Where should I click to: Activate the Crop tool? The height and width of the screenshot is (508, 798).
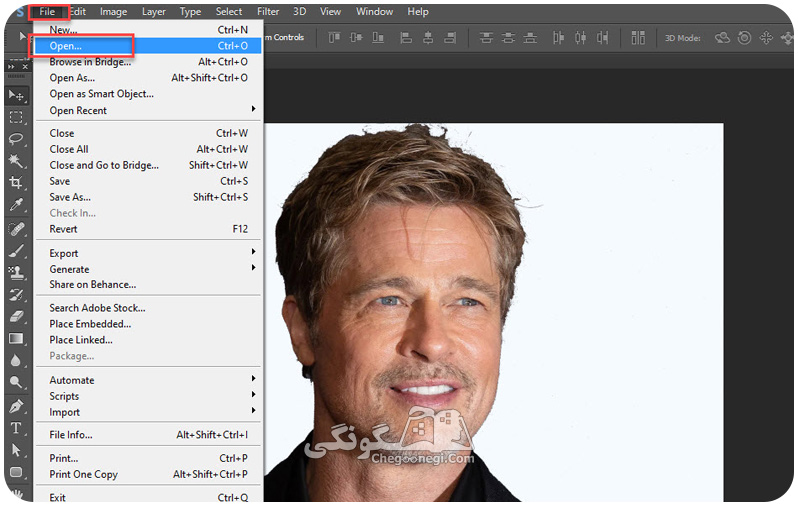pyautogui.click(x=16, y=182)
